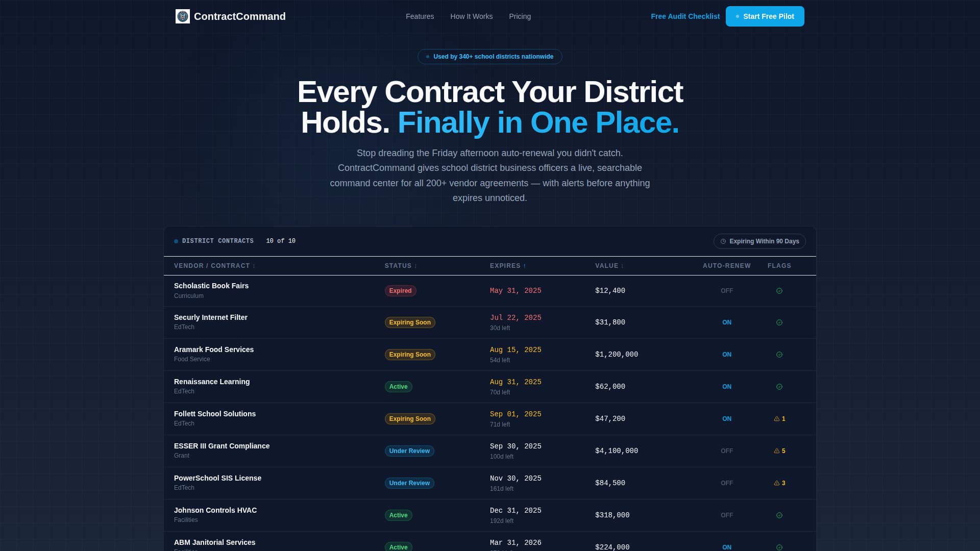Viewport: 980px width, 551px height.
Task: Click the green check flag for Scholastic Book Fairs
Action: click(x=779, y=291)
